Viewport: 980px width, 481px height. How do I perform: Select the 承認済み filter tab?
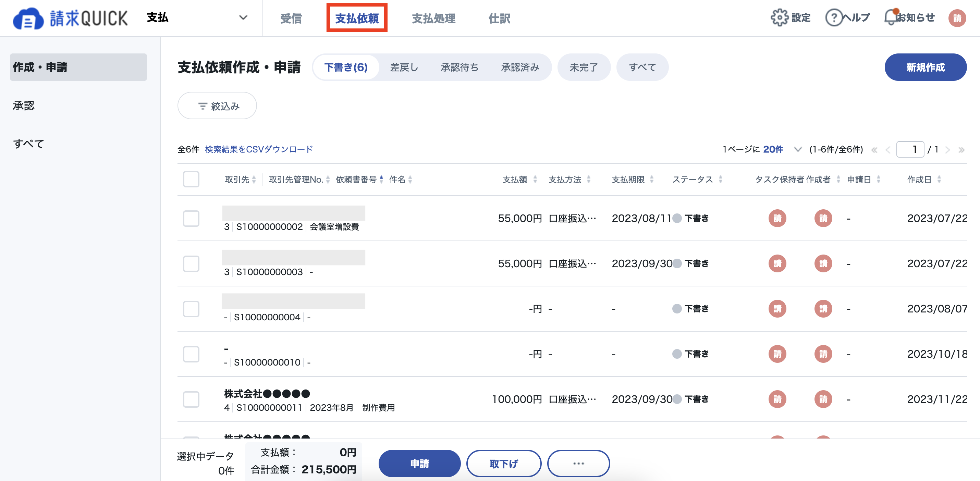click(x=520, y=67)
